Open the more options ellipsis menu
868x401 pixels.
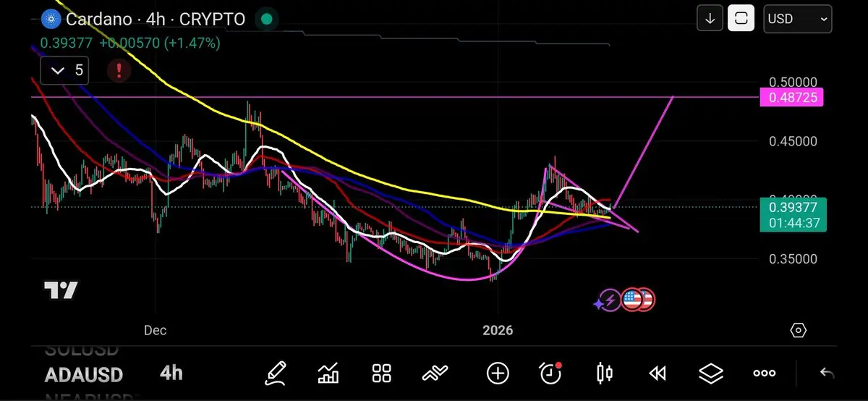[x=765, y=373]
